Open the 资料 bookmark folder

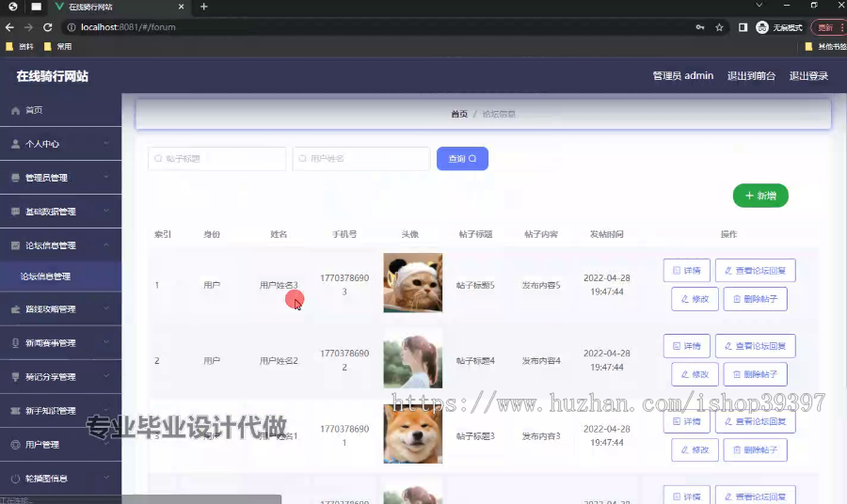[x=20, y=46]
